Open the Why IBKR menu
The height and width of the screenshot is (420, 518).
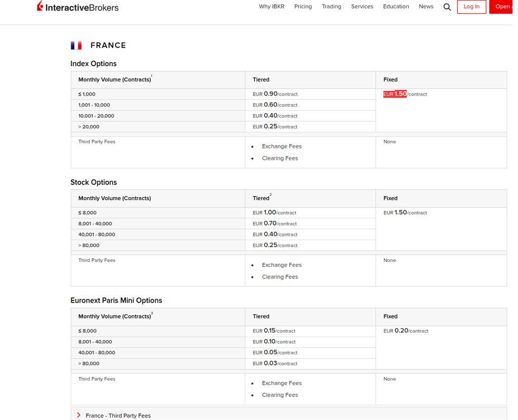[x=272, y=7]
